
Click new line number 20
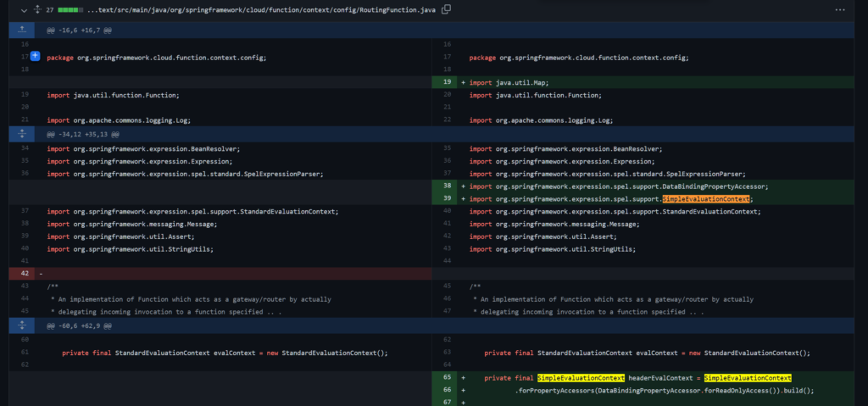click(x=448, y=95)
